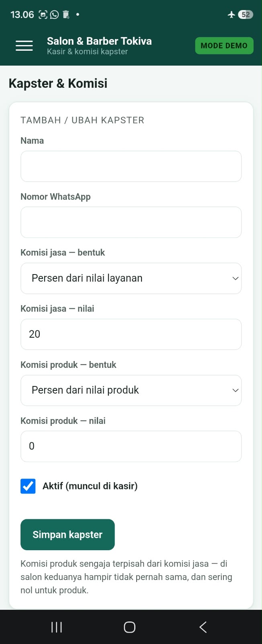262x644 pixels.
Task: Tap the Android home button
Action: [129, 627]
